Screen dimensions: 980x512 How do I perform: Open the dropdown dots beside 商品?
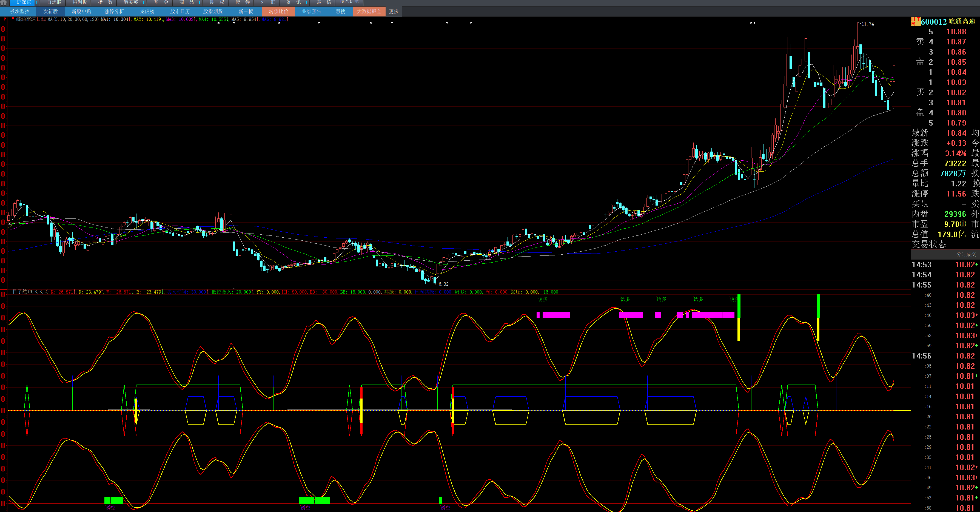(200, 2)
